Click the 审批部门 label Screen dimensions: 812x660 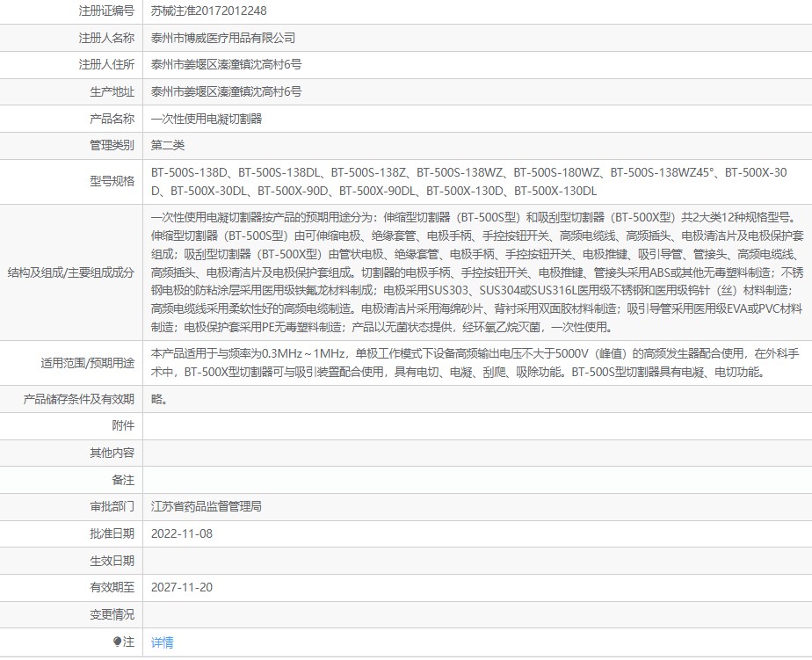point(112,507)
